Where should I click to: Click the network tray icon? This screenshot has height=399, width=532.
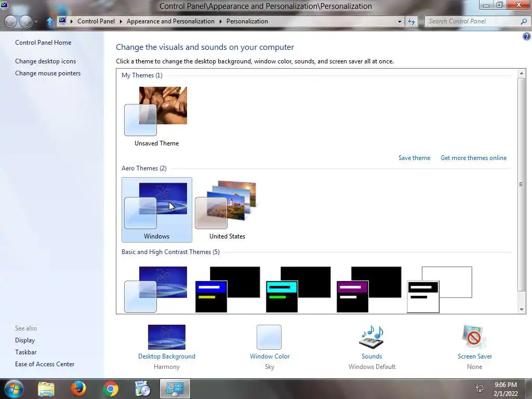click(x=480, y=389)
